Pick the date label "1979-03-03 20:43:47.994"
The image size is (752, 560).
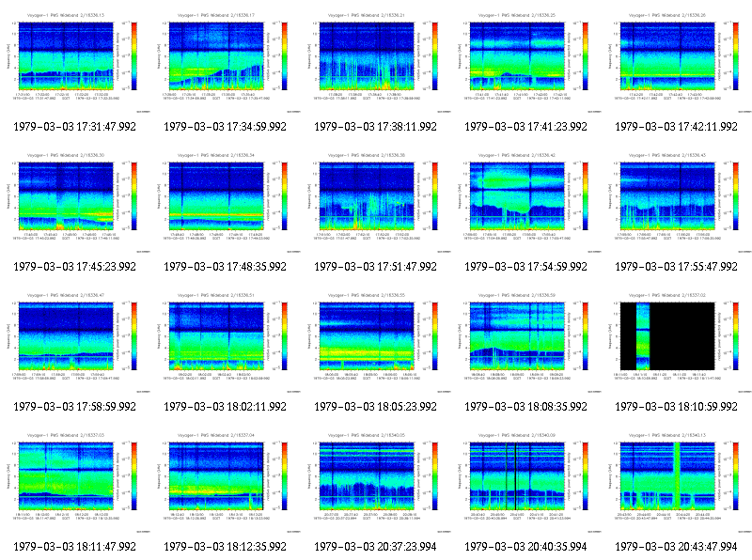pyautogui.click(x=676, y=547)
